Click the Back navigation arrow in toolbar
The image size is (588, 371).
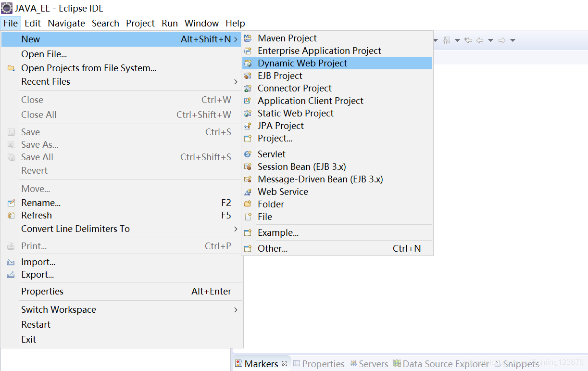(480, 40)
